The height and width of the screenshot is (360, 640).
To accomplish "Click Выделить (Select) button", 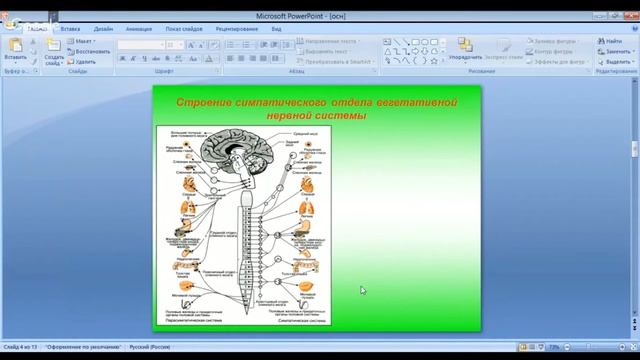I will [616, 62].
